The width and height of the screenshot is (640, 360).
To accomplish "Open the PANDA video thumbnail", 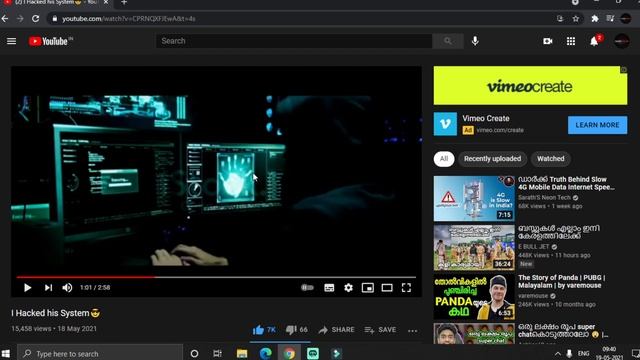I will [x=474, y=297].
